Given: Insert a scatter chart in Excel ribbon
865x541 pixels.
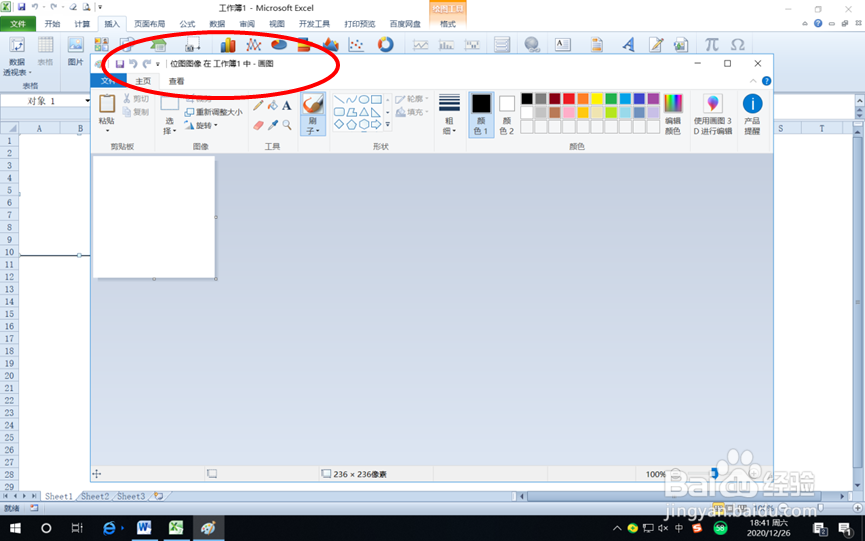Looking at the screenshot, I should click(356, 45).
